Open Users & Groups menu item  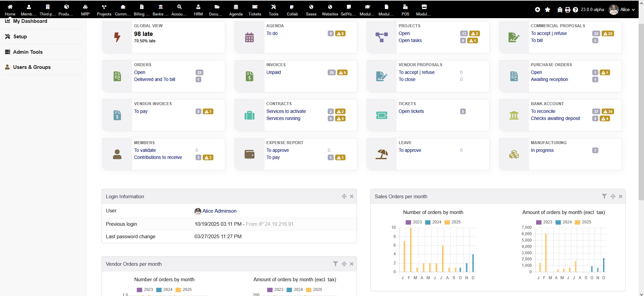[32, 67]
